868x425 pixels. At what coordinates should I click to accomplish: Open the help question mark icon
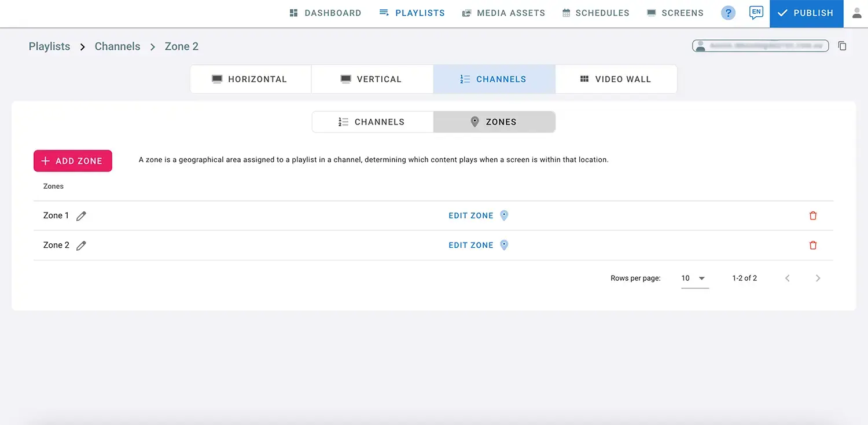pyautogui.click(x=728, y=13)
